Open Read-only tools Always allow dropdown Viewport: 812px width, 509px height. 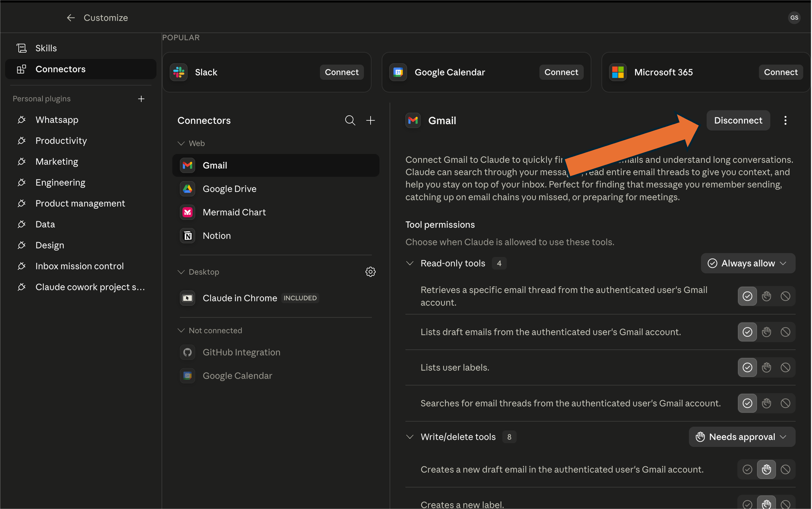748,263
